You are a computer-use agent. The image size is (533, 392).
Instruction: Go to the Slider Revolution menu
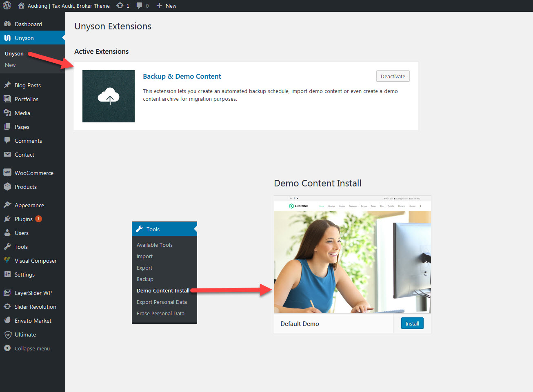tap(35, 307)
